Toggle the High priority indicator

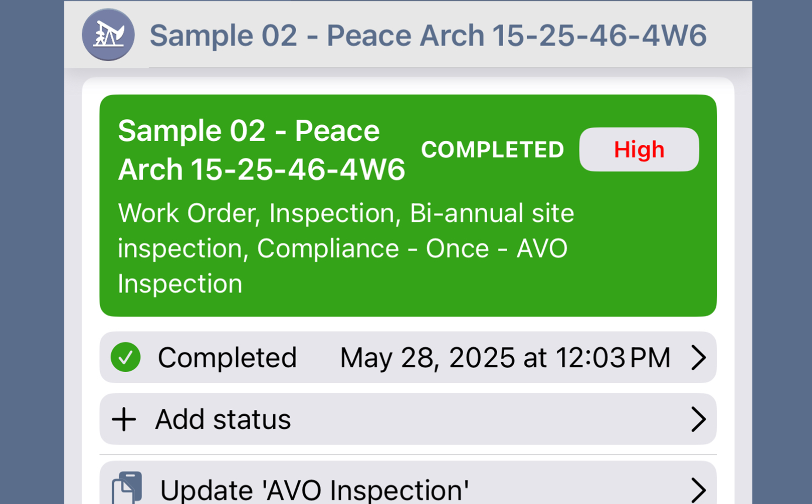tap(639, 149)
